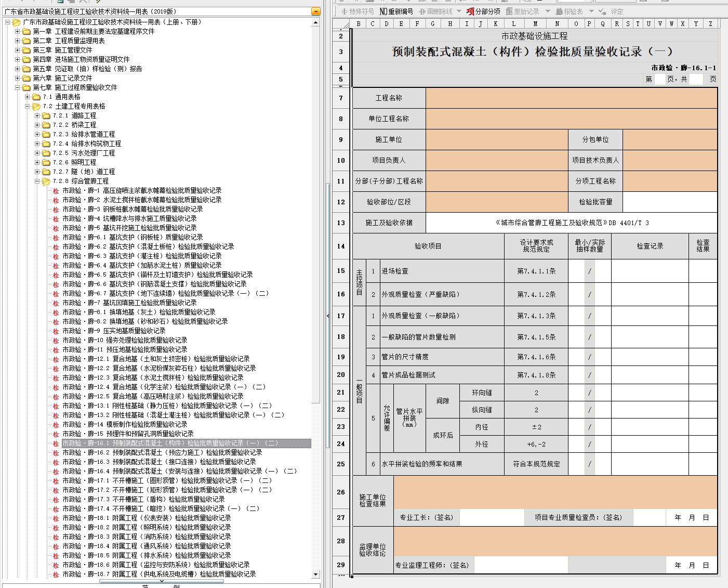Select column header B in the spreadsheet
This screenshot has height=588, width=728.
(x=359, y=24)
